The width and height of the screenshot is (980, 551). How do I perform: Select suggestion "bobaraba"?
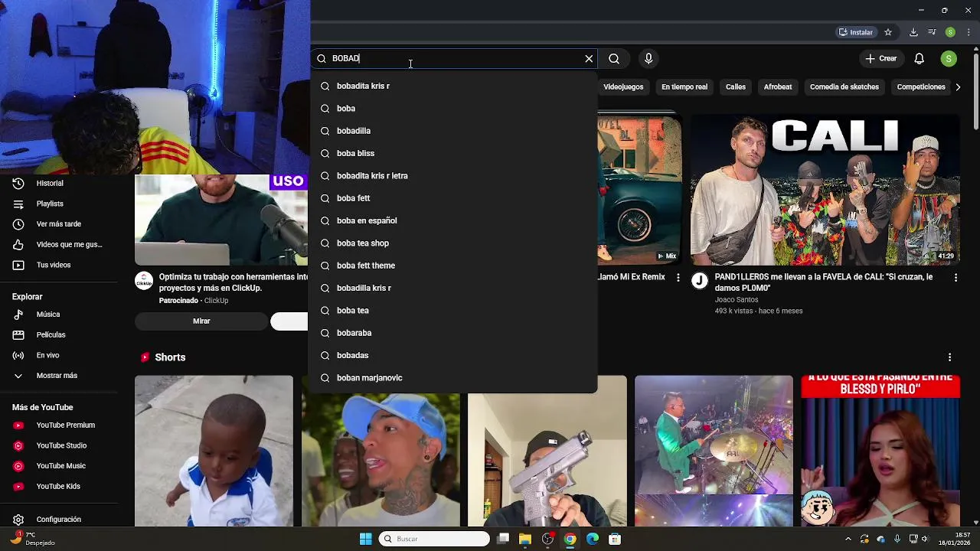tap(452, 333)
